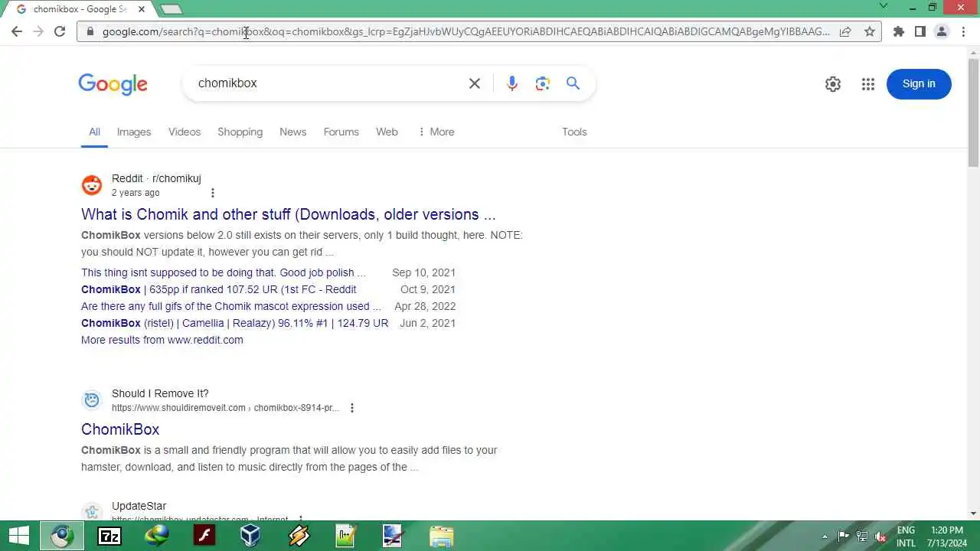
Task: Switch to the Forums tab
Action: (341, 132)
